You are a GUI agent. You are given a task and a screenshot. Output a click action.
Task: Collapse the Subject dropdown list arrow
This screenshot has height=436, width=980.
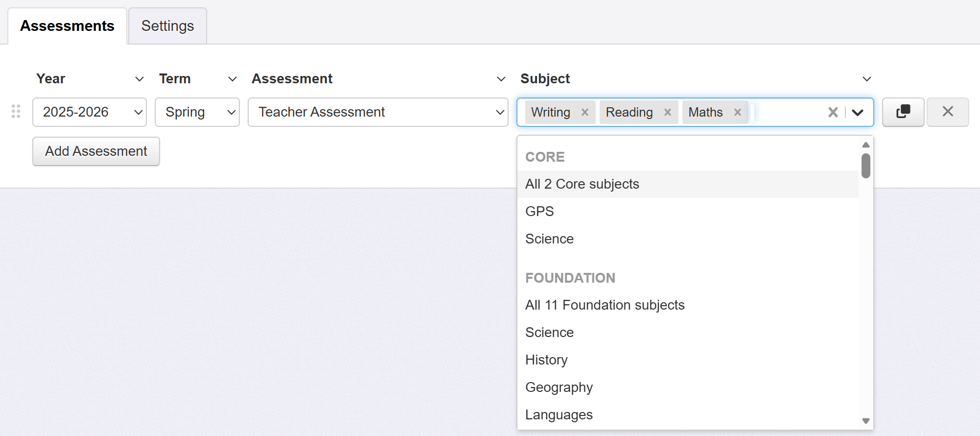857,112
